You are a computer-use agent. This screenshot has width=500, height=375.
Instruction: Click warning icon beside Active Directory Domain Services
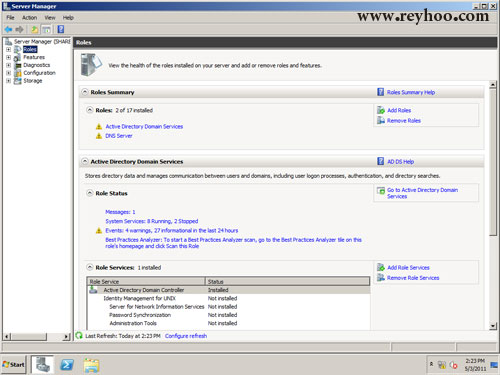coord(99,127)
